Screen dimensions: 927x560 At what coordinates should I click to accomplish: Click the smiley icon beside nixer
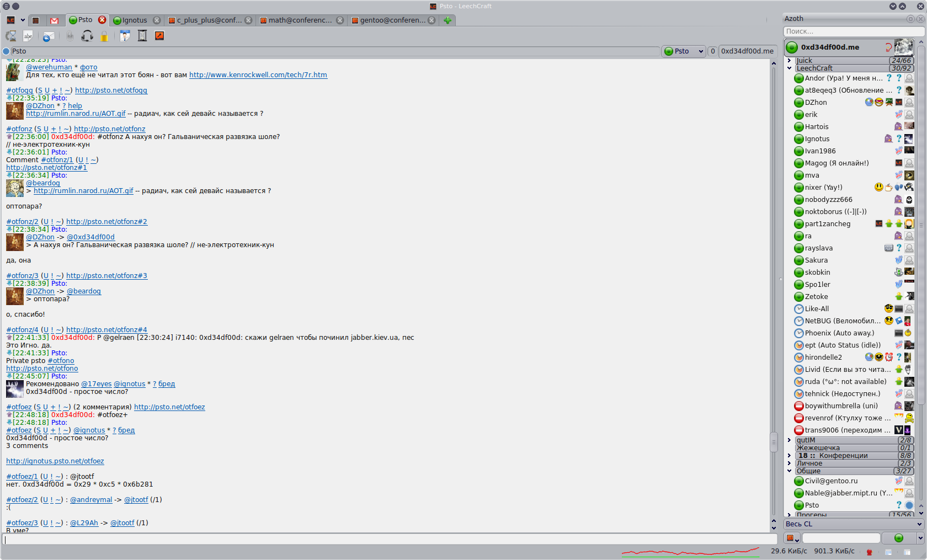(879, 187)
